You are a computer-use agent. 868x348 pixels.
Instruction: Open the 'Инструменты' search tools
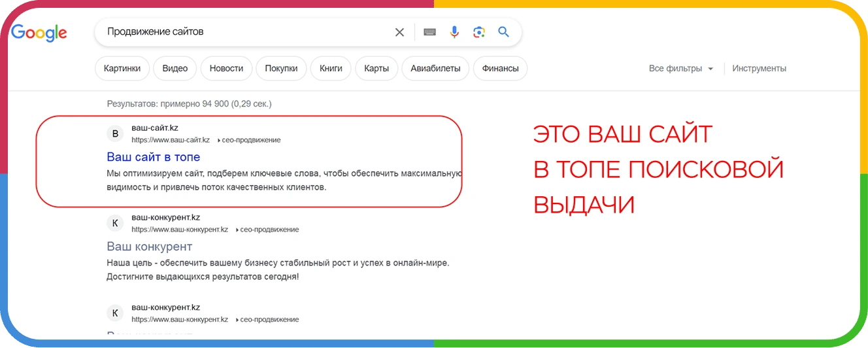click(x=759, y=68)
